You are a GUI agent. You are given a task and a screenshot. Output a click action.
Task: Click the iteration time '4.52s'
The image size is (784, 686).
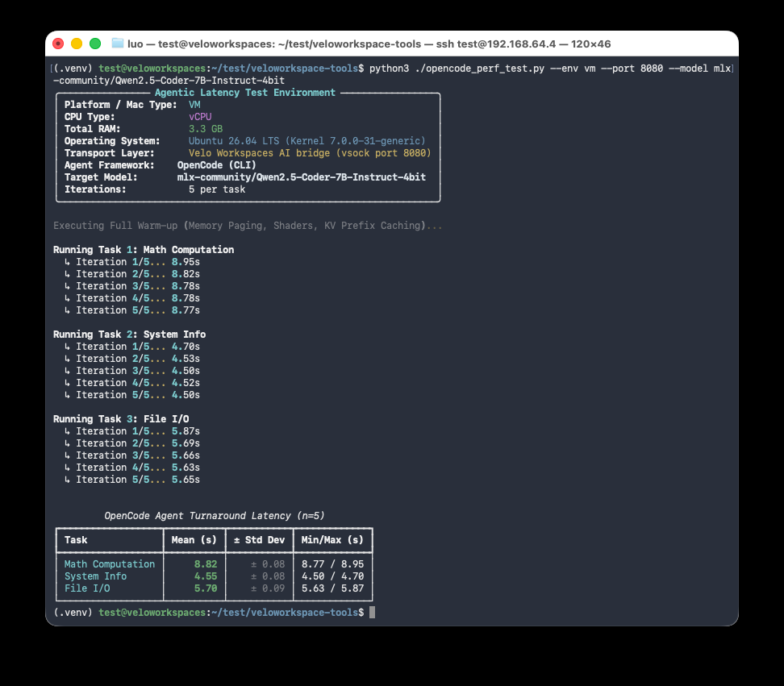186,383
